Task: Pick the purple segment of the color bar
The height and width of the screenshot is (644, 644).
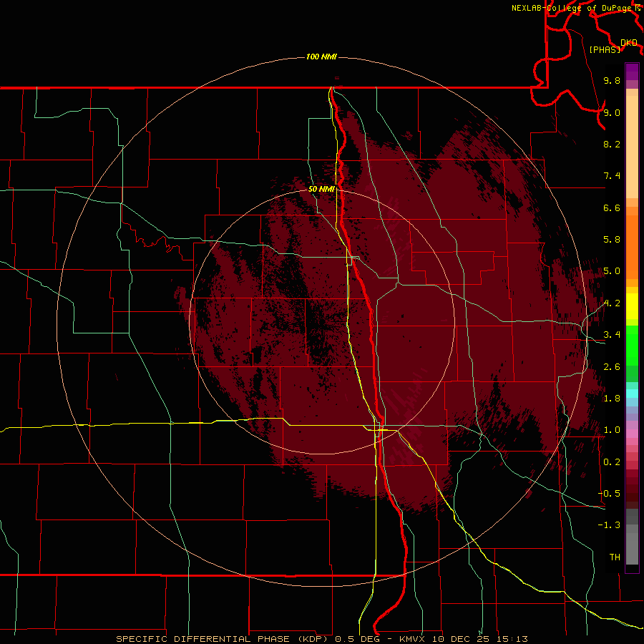Action: coord(632,72)
